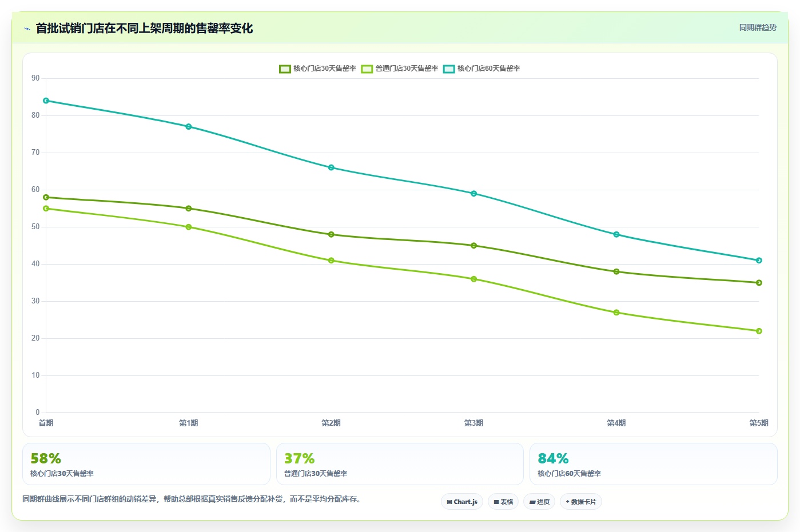The image size is (800, 532).
Task: Click the dark green 核心门店30天 point at 第5期
Action: 759,283
